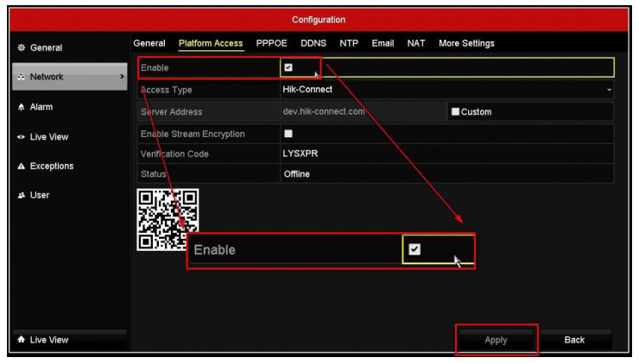The height and width of the screenshot is (364, 639).
Task: Click the Verification Code field LYSXPR
Action: pos(447,154)
